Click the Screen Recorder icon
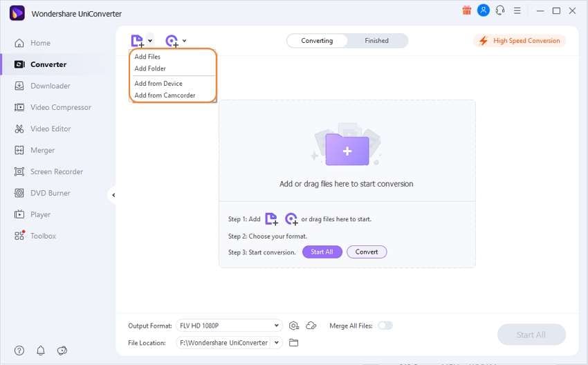588x365 pixels. (19, 171)
